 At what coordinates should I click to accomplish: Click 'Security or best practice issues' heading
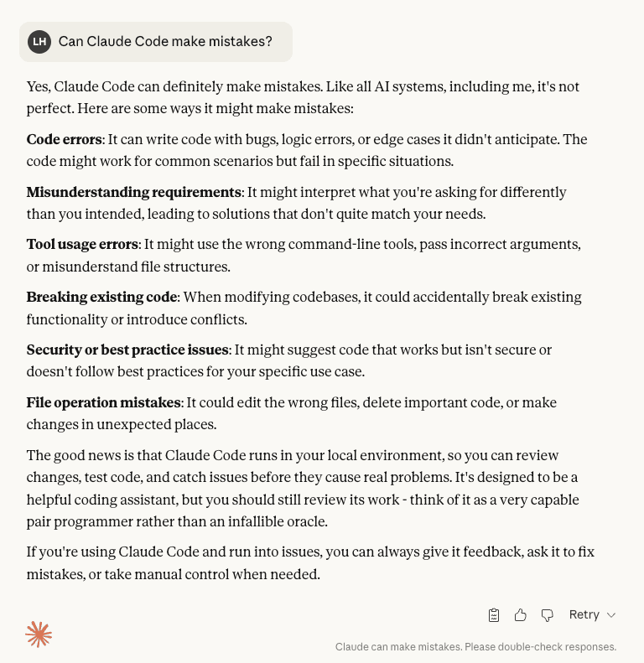(127, 350)
